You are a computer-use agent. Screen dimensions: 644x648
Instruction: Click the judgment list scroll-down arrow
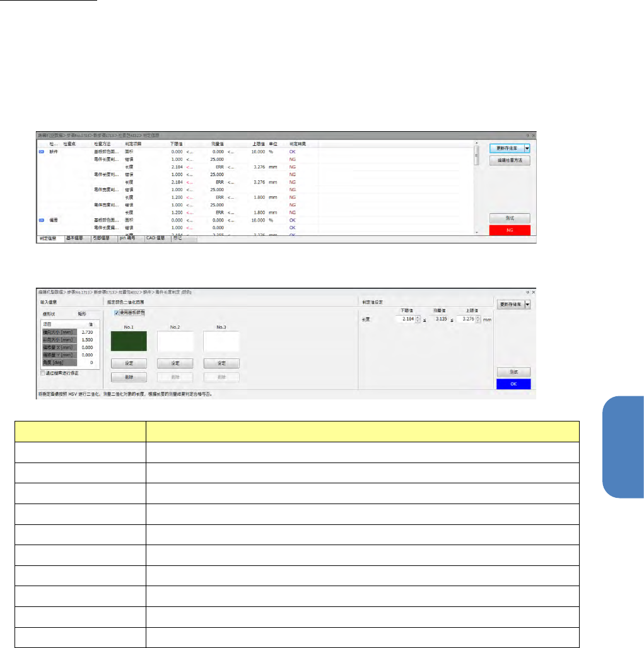click(x=476, y=233)
